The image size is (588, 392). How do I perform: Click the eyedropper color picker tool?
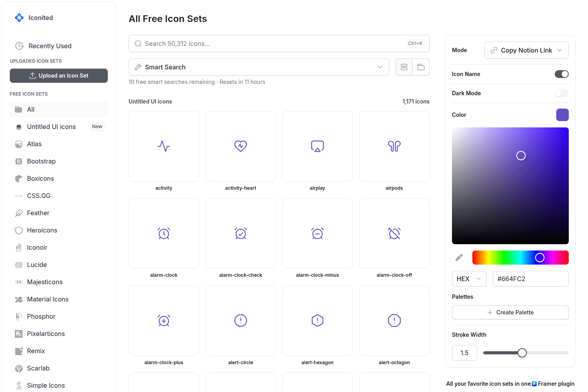click(x=459, y=258)
